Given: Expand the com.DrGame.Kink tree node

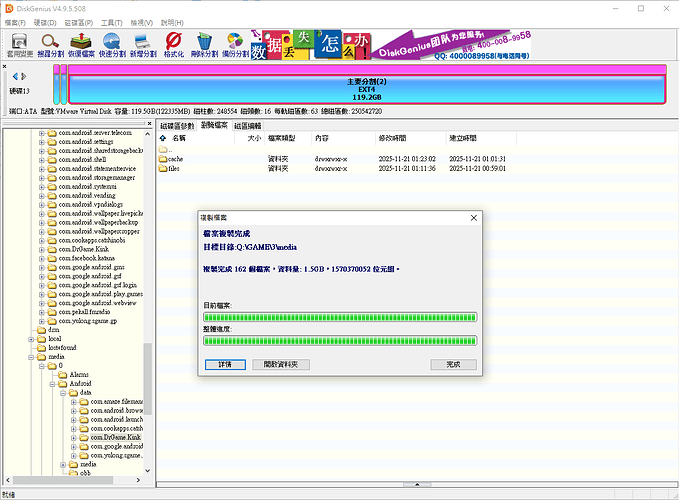Looking at the screenshot, I should tap(73, 437).
